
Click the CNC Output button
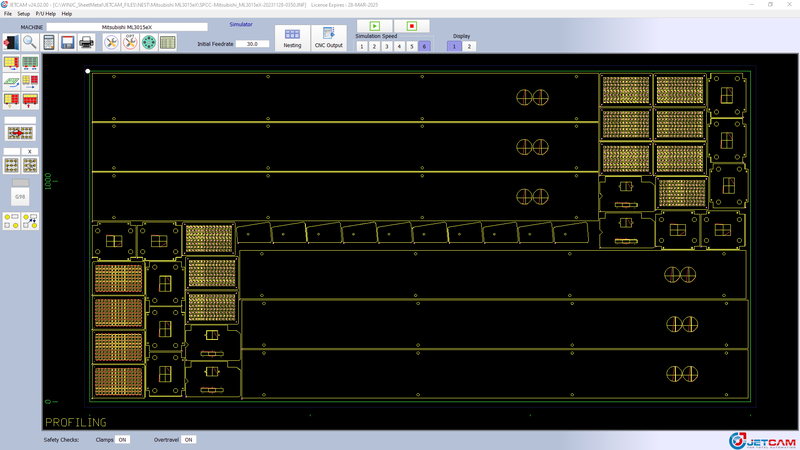click(328, 38)
